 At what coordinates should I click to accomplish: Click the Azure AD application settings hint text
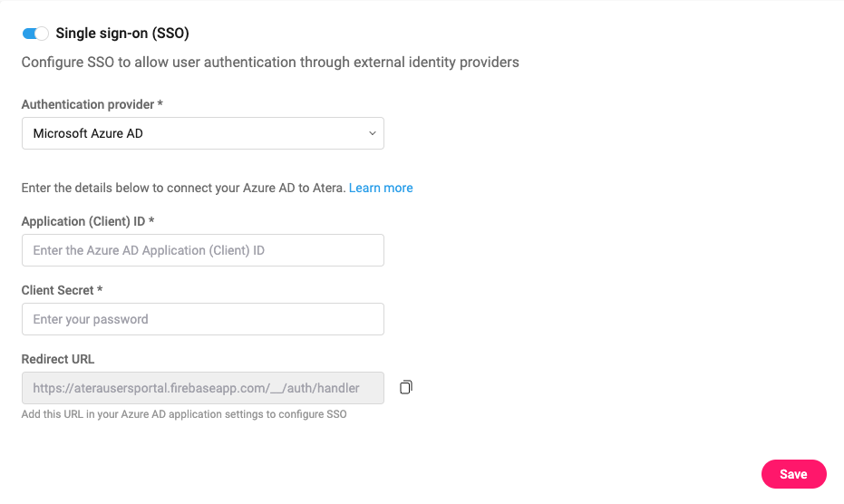pyautogui.click(x=184, y=414)
